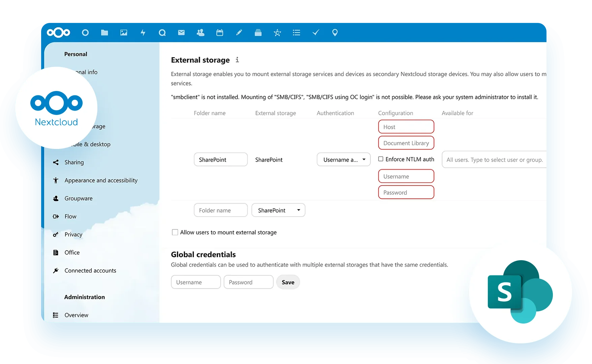Click the Host configuration field
Screen dimensions: 592x364
tap(406, 127)
